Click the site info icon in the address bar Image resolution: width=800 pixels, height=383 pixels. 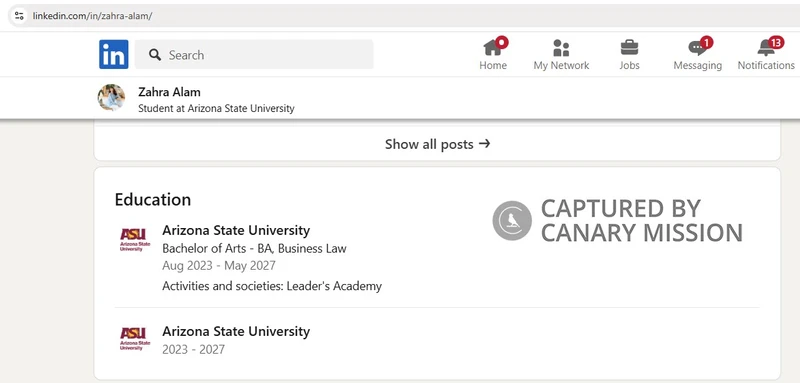coord(19,16)
